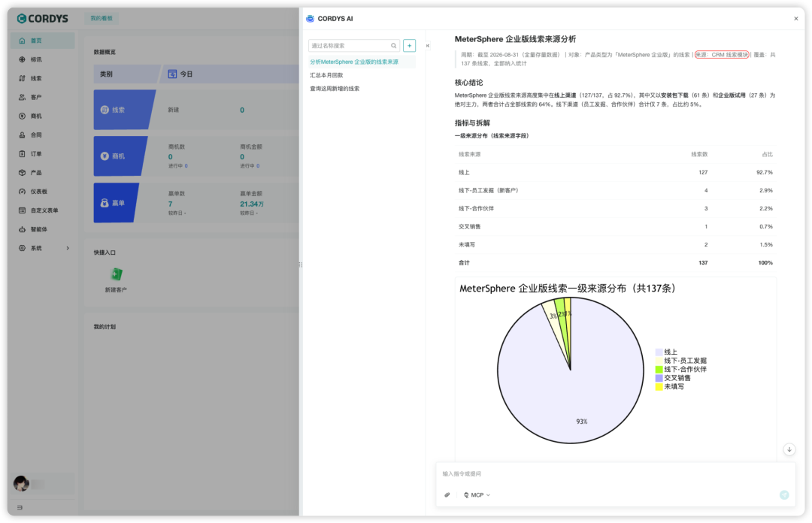Screen dimensions: 812x523
Task: Click the 赢单金额 value 21.34万
Action: coord(252,204)
